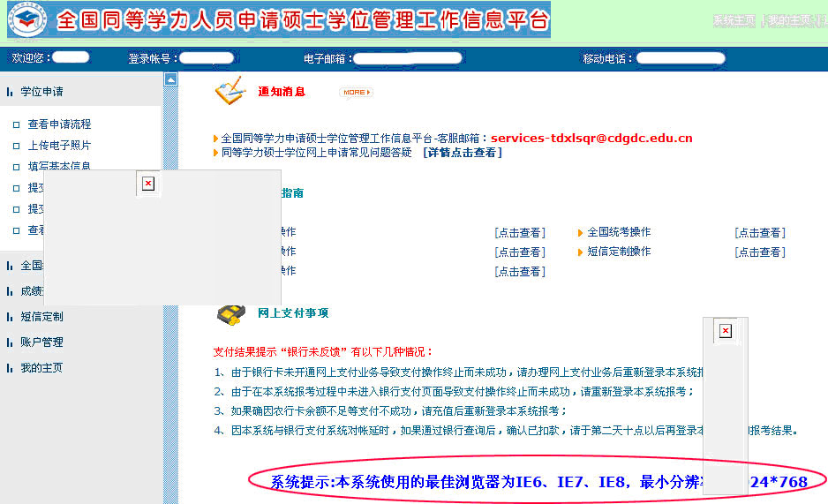Click broken image icon in the left popup
The height and width of the screenshot is (504, 828).
[x=148, y=183]
